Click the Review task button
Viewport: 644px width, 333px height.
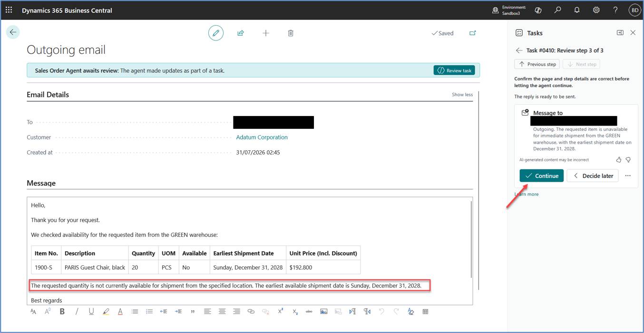point(454,70)
